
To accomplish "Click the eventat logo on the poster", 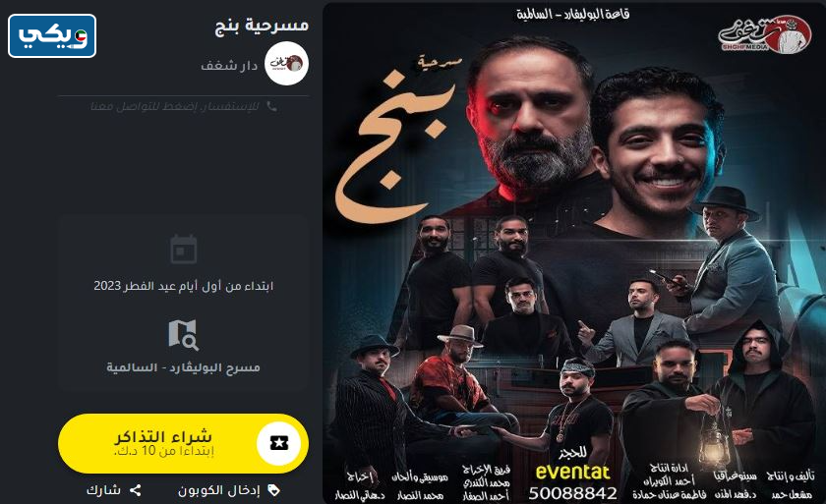I will tap(572, 473).
